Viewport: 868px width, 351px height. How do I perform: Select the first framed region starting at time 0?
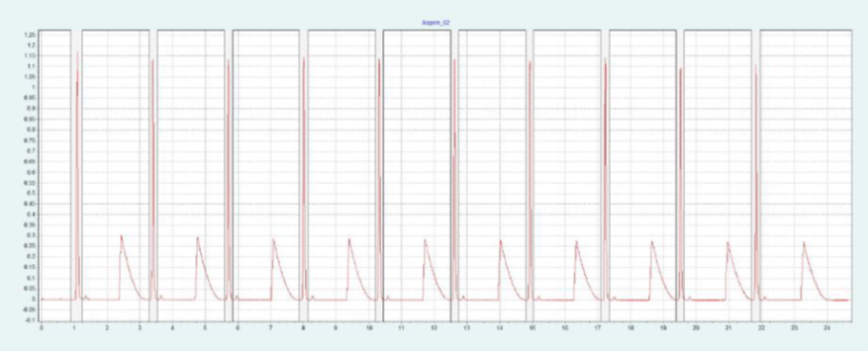click(x=54, y=175)
